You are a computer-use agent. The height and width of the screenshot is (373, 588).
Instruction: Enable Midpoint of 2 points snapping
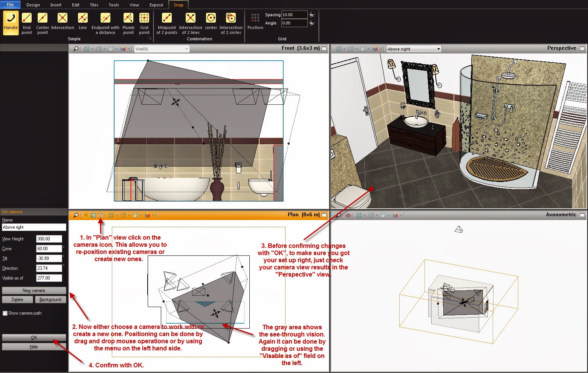coord(166,23)
